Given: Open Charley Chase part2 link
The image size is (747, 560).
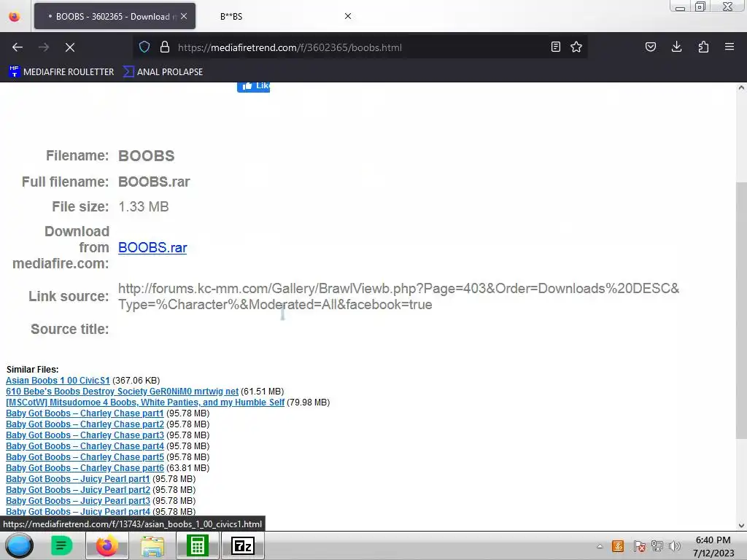Looking at the screenshot, I should tap(85, 424).
